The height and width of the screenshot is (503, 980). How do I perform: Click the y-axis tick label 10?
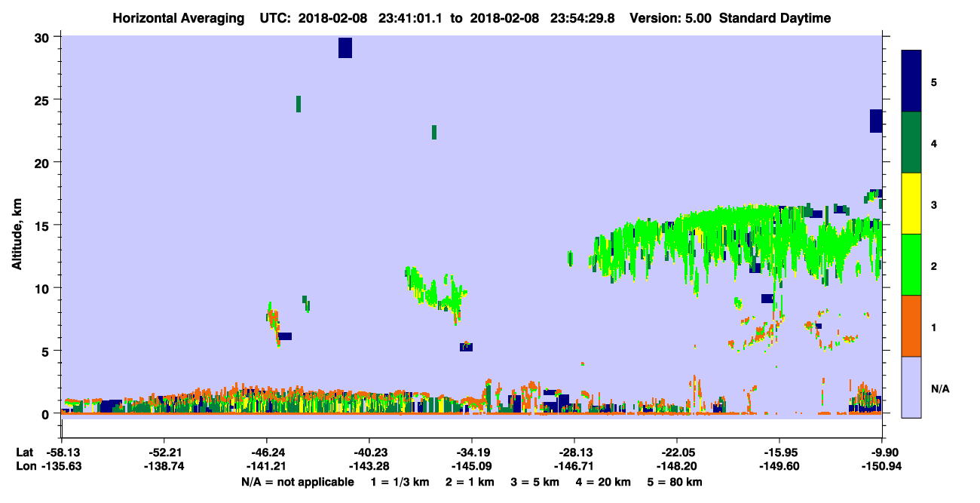click(44, 288)
